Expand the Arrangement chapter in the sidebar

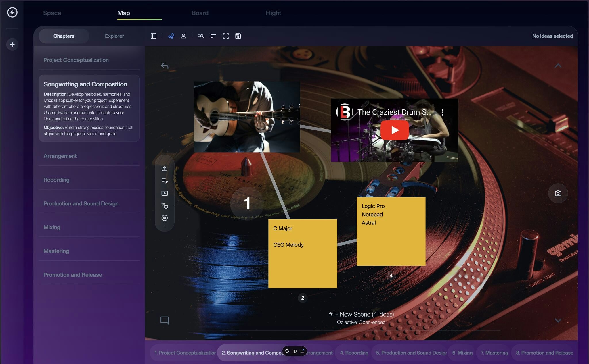coord(60,156)
